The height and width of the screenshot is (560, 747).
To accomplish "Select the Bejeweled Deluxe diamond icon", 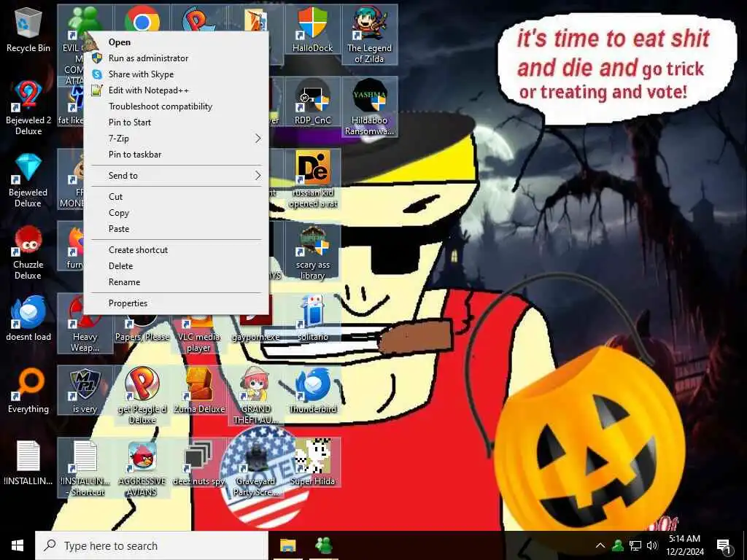I will pyautogui.click(x=28, y=180).
